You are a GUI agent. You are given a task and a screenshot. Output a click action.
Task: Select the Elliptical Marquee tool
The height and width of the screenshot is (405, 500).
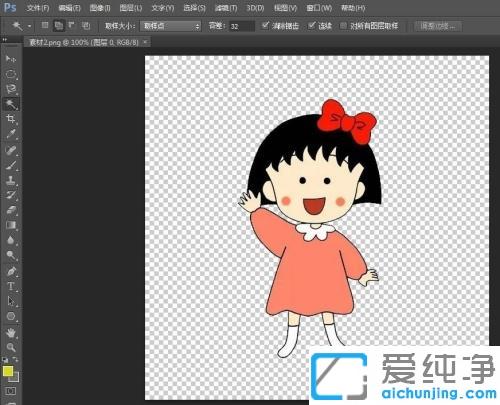[x=11, y=74]
